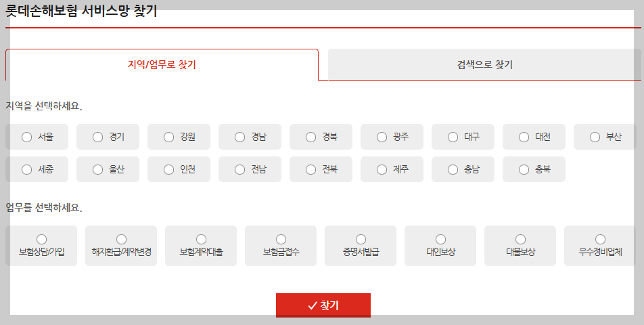
Task: Pick the 증명서발급 task option
Action: [361, 239]
